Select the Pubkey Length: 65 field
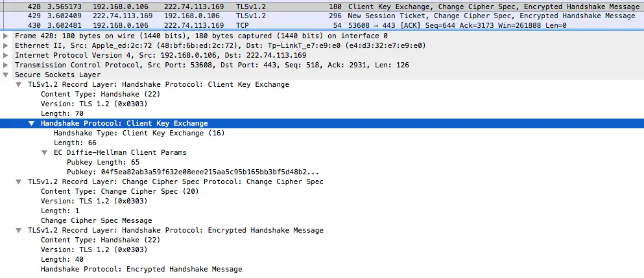Viewport: 644px width, 278px height. pos(103,162)
